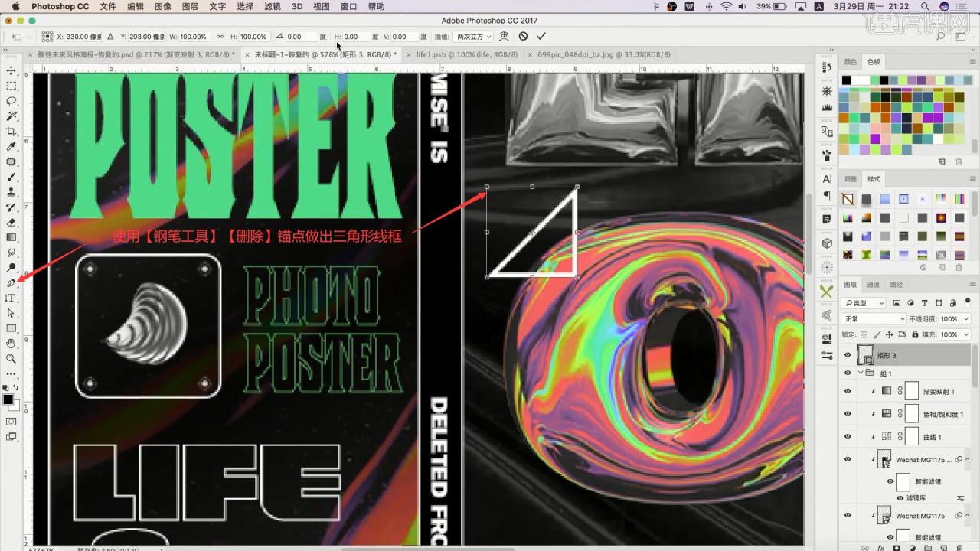The height and width of the screenshot is (551, 980).
Task: Open the blend mode 正常 dropdown
Action: (874, 318)
